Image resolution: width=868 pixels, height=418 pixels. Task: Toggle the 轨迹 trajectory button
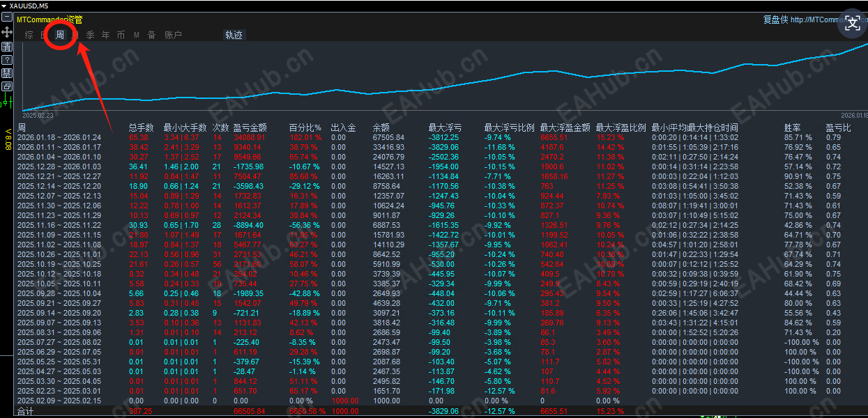(x=234, y=34)
